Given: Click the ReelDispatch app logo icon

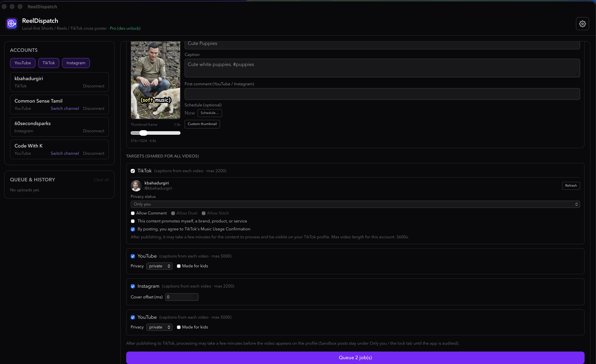Looking at the screenshot, I should 12,24.
